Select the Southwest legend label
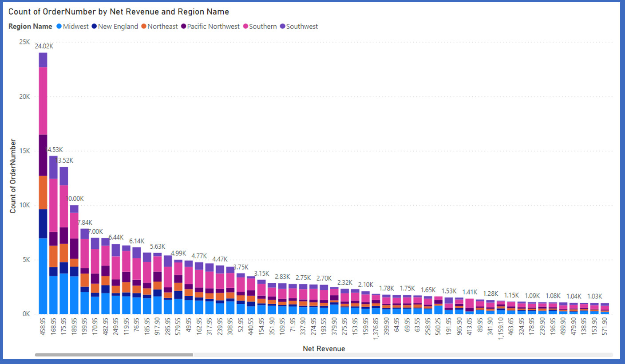Screen dimensions: 625x364 [302, 27]
